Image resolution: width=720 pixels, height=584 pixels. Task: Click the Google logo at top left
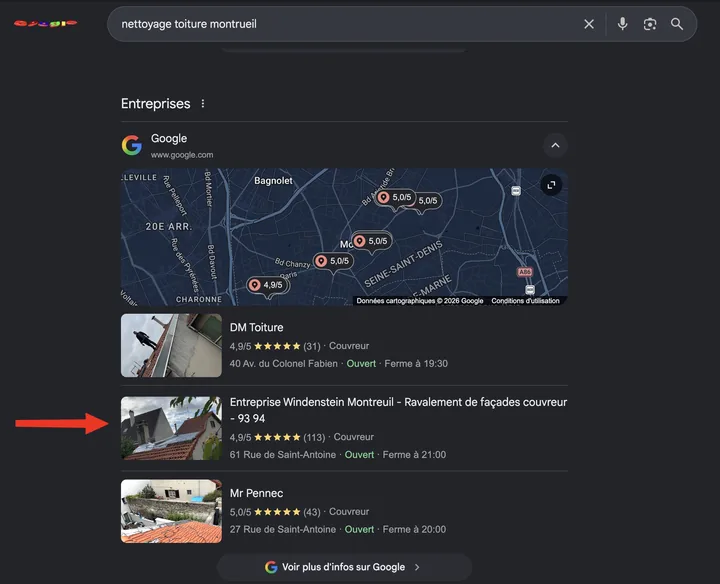pyautogui.click(x=45, y=23)
